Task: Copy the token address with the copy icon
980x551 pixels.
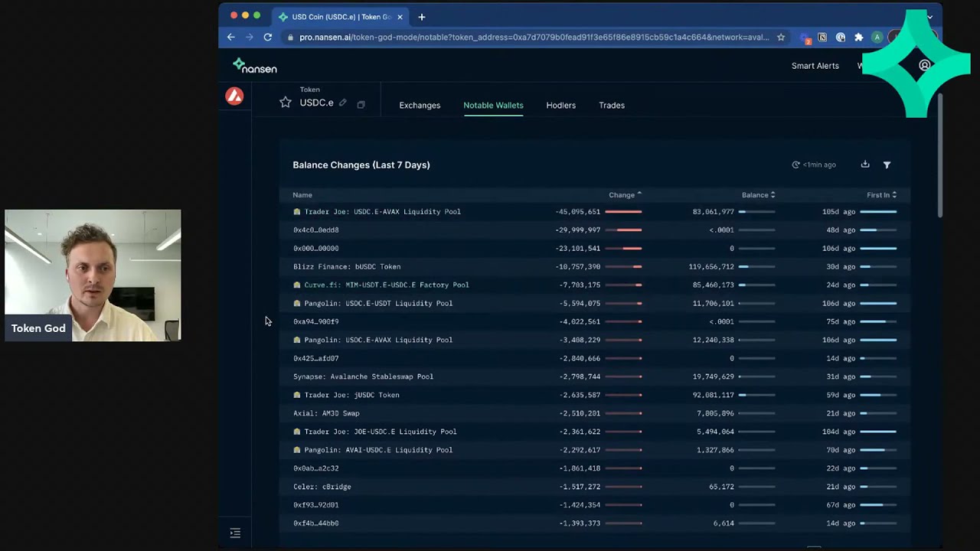Action: click(x=361, y=104)
